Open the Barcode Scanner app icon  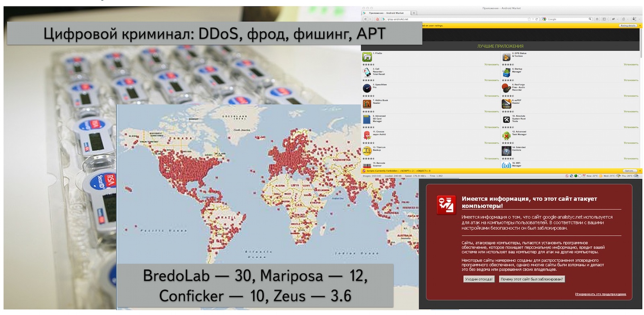tap(367, 165)
